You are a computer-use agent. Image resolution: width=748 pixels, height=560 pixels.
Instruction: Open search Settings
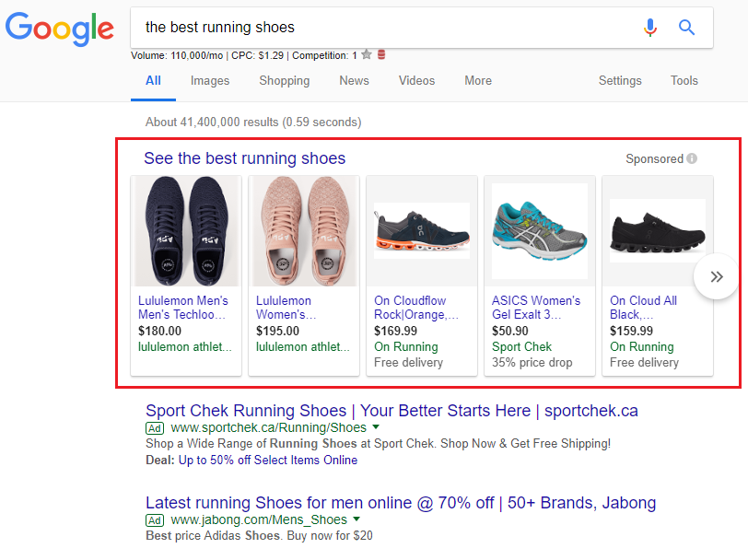(x=620, y=81)
